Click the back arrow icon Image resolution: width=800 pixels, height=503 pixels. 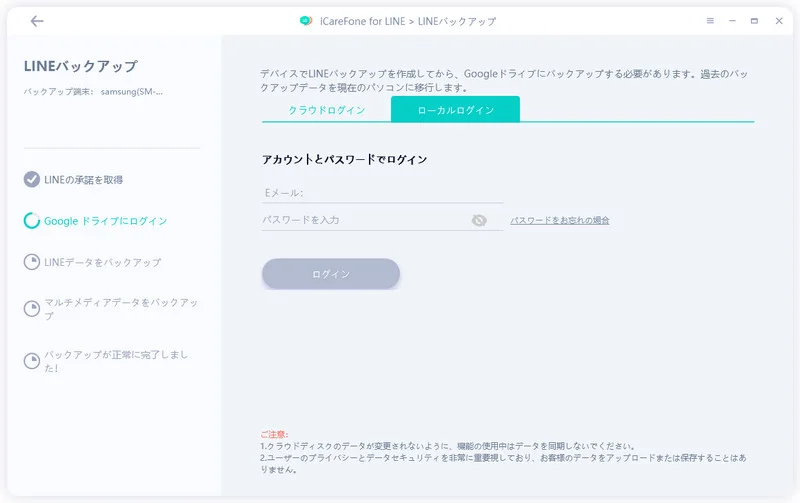37,21
